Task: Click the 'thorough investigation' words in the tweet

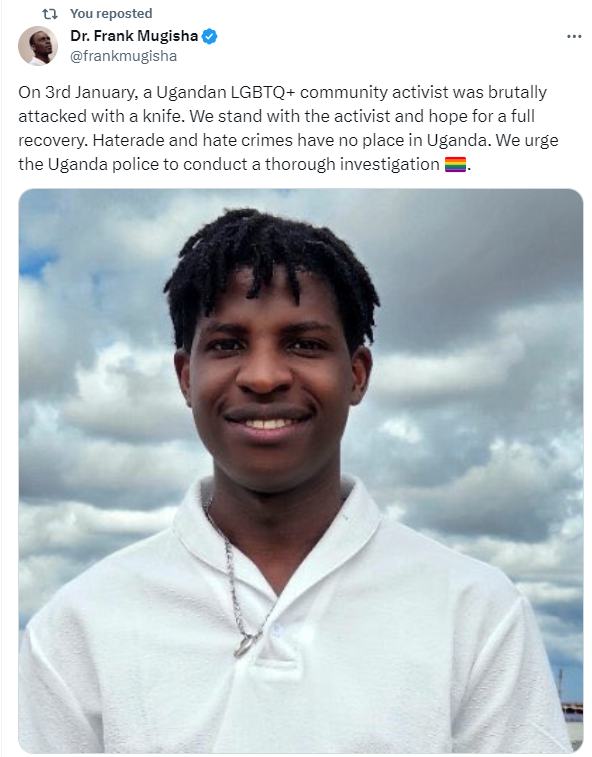Action: (352, 164)
